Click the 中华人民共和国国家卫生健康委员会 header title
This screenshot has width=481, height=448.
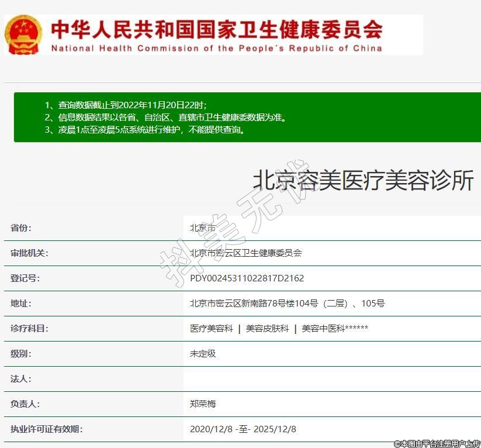(x=216, y=29)
